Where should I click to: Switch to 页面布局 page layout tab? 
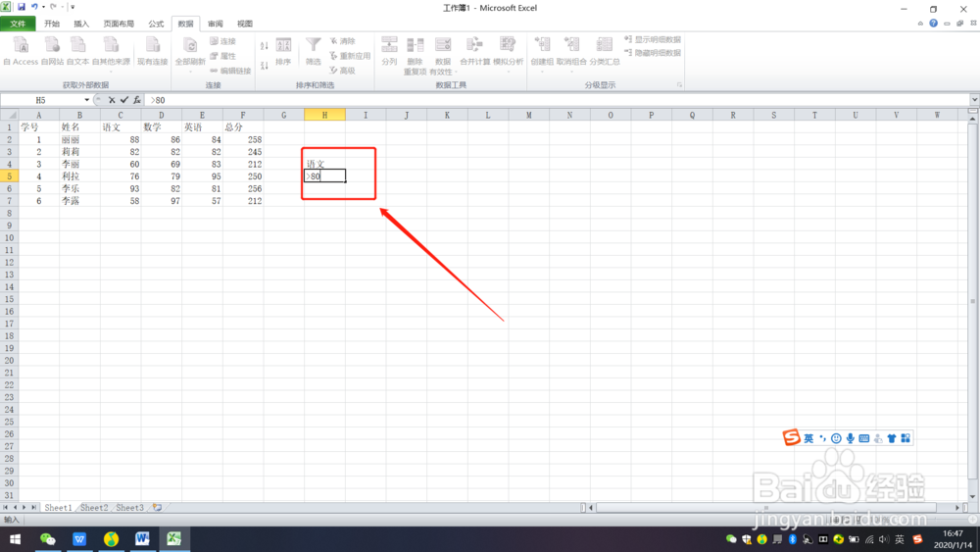pyautogui.click(x=119, y=24)
